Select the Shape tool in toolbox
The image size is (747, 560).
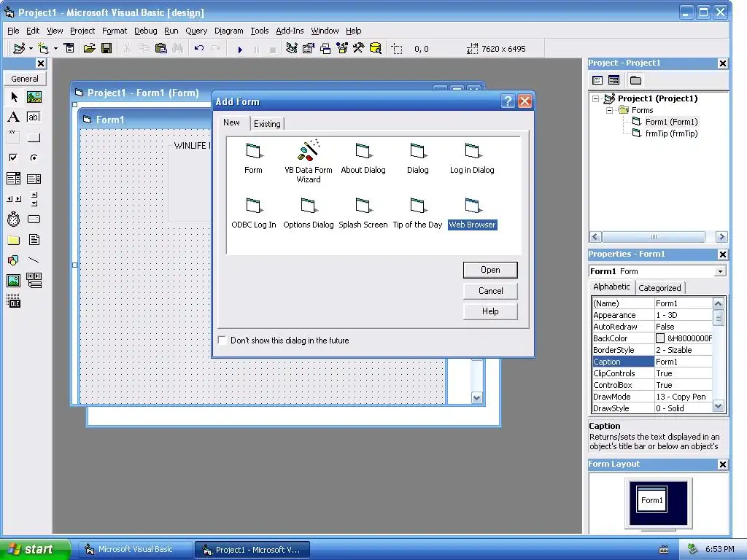click(x=14, y=260)
